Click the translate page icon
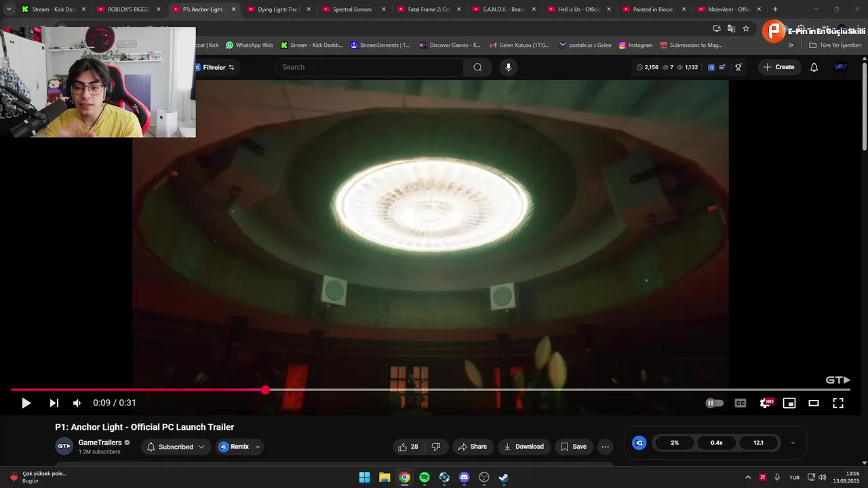868x488 pixels. click(x=731, y=28)
